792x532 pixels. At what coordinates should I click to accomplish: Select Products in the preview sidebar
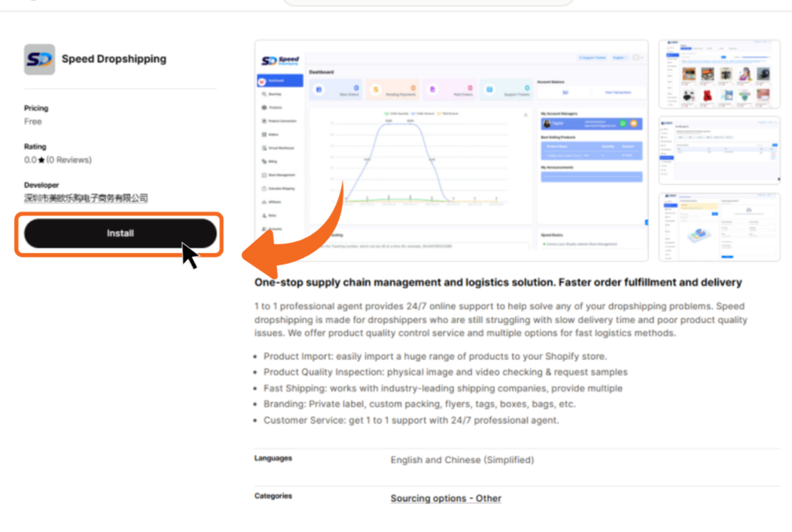275,107
